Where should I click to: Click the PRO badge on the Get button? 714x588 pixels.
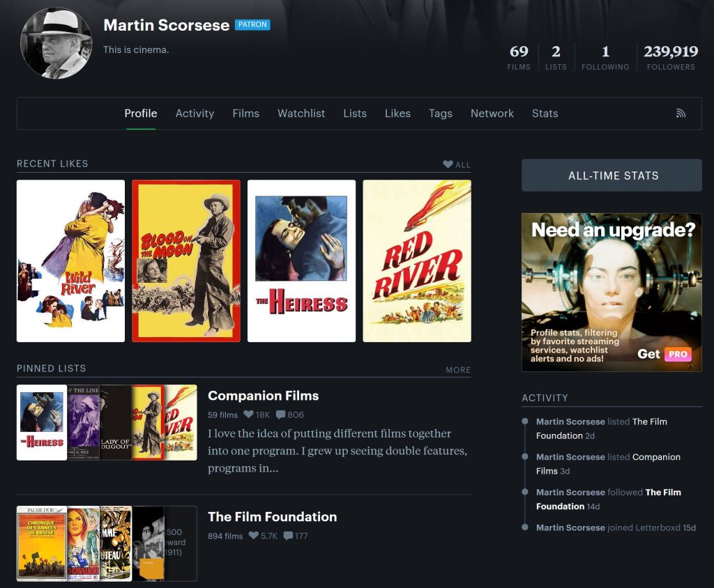(x=677, y=354)
